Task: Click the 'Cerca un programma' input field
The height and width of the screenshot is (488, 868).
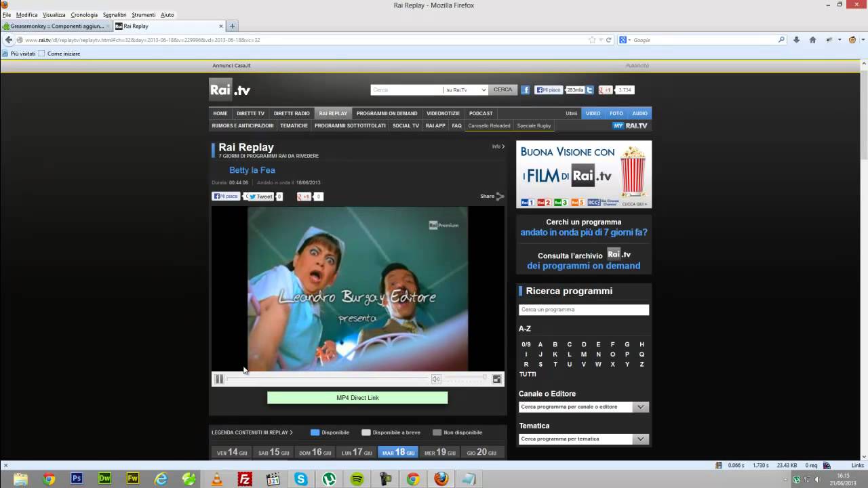Action: click(x=584, y=310)
